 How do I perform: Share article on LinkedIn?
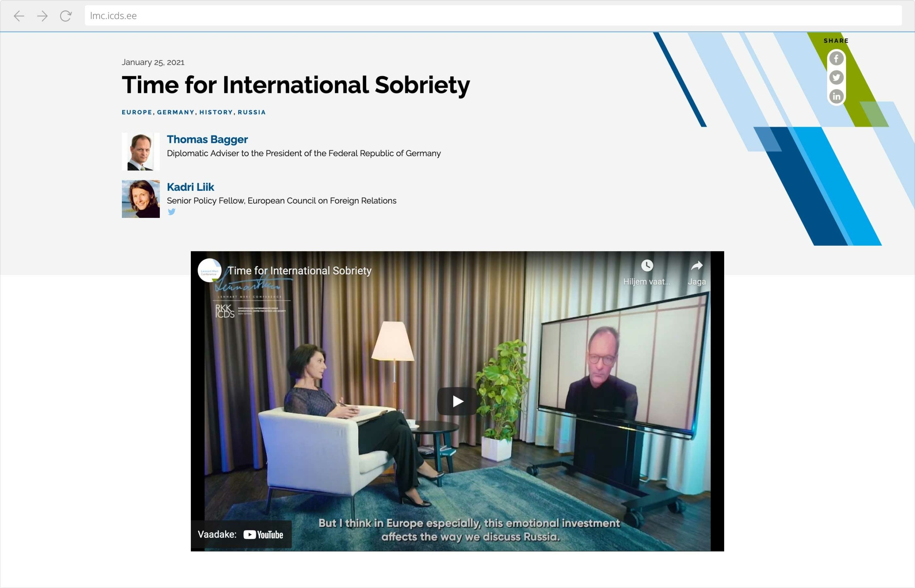click(836, 96)
